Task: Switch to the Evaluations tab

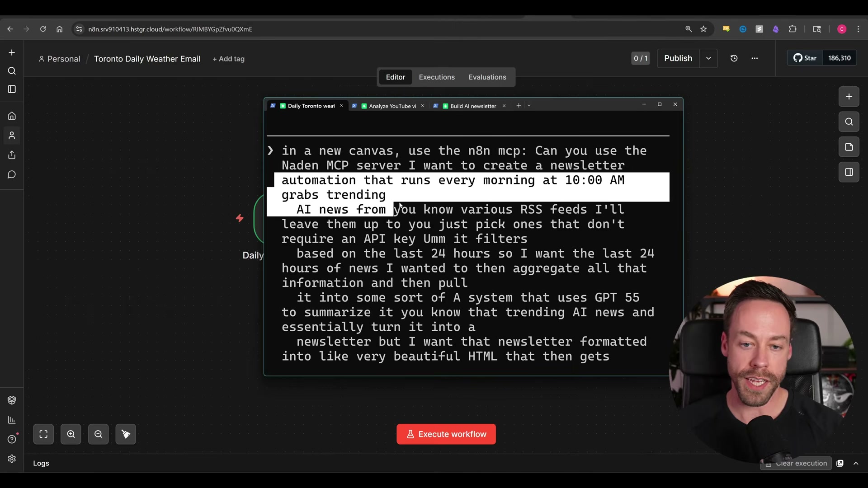Action: coord(487,77)
